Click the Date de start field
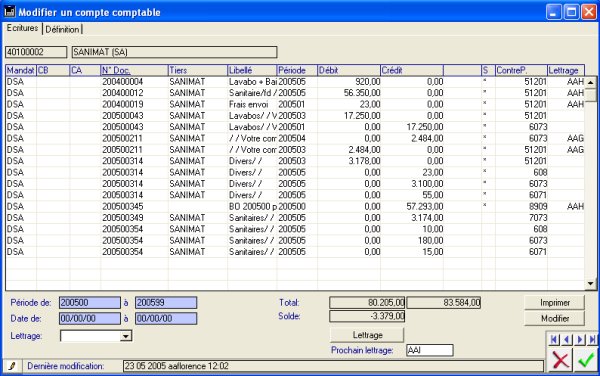The width and height of the screenshot is (600, 376). 90,318
